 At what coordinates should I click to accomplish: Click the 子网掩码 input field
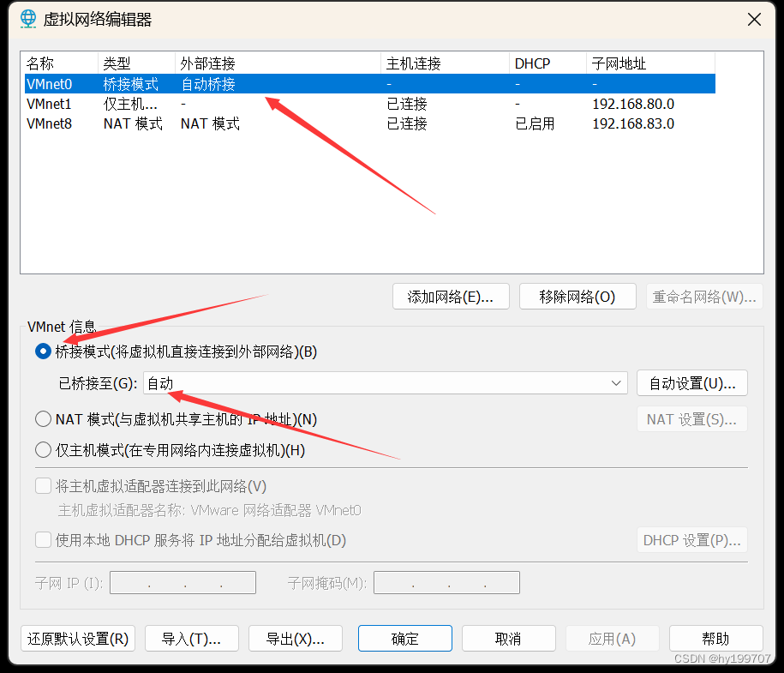[x=446, y=582]
